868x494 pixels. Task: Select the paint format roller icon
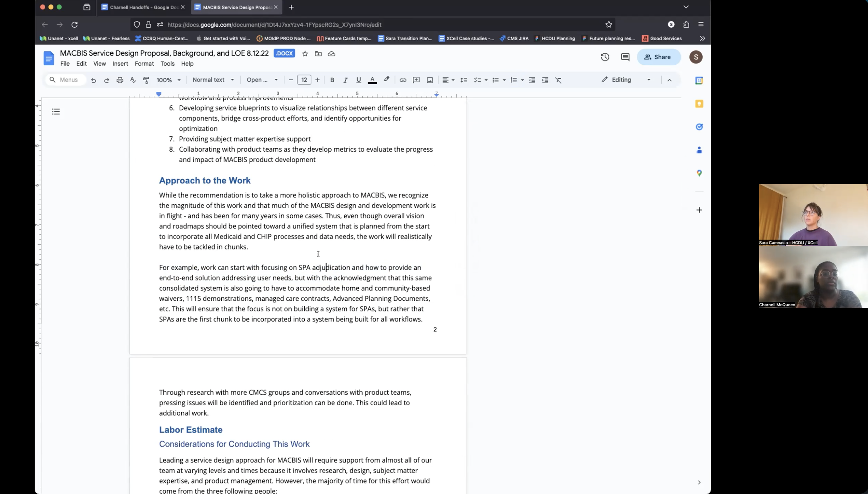(x=146, y=80)
